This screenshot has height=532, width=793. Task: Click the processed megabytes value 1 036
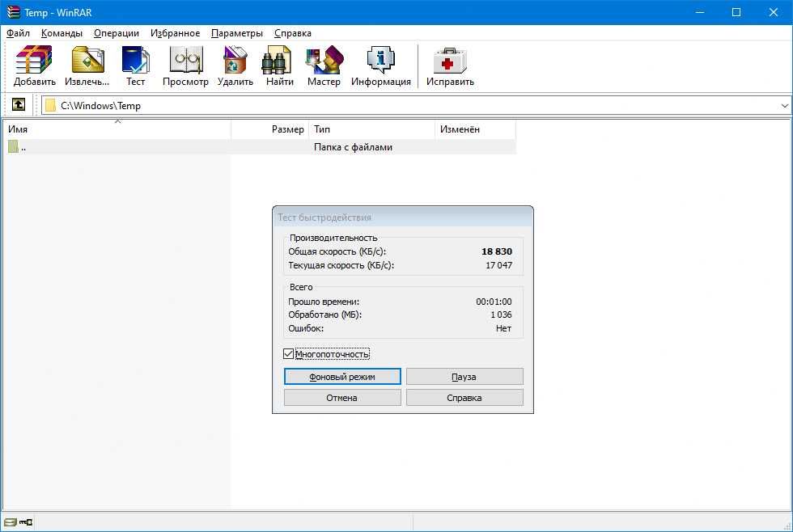tap(501, 315)
